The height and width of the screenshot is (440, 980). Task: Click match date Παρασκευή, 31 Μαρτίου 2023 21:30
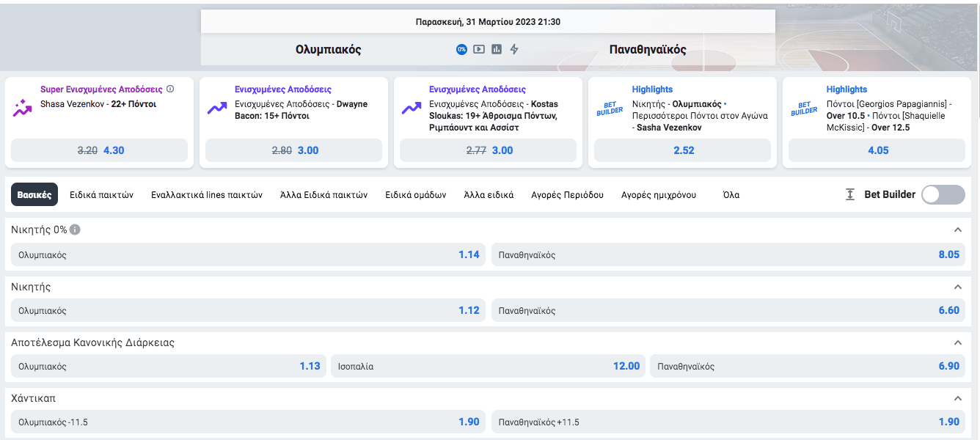488,22
